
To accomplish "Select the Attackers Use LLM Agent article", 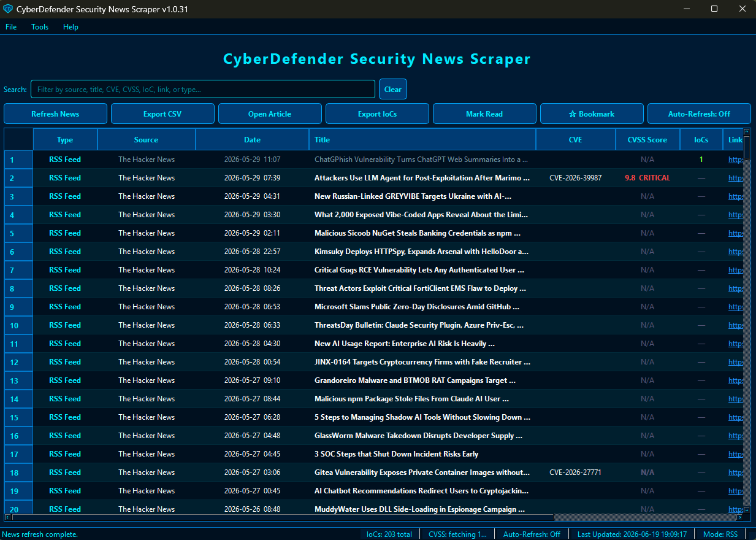I will pyautogui.click(x=422, y=178).
